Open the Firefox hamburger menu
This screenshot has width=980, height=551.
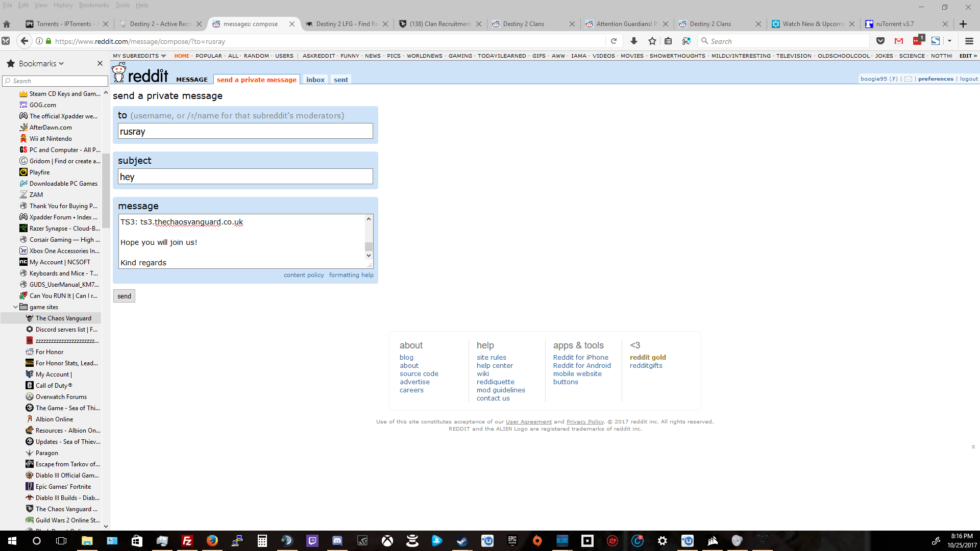pyautogui.click(x=969, y=41)
